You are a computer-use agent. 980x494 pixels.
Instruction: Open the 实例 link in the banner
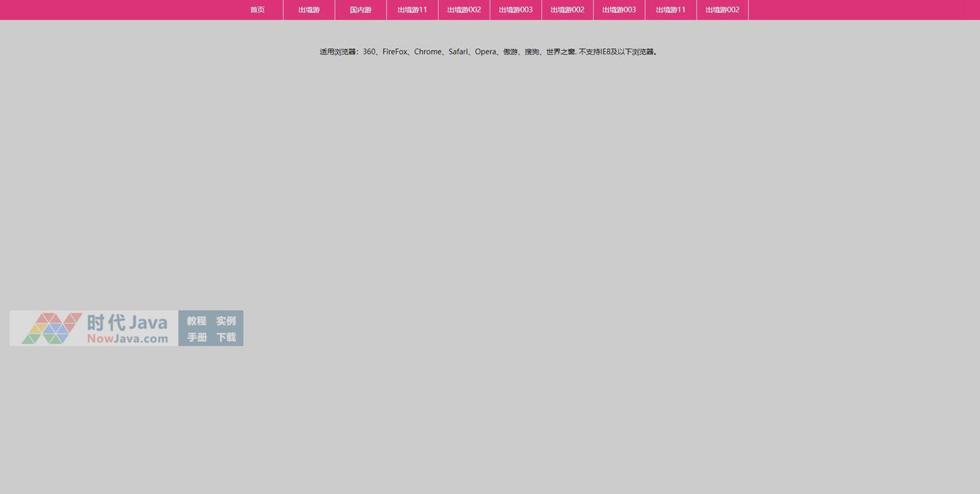pos(226,321)
